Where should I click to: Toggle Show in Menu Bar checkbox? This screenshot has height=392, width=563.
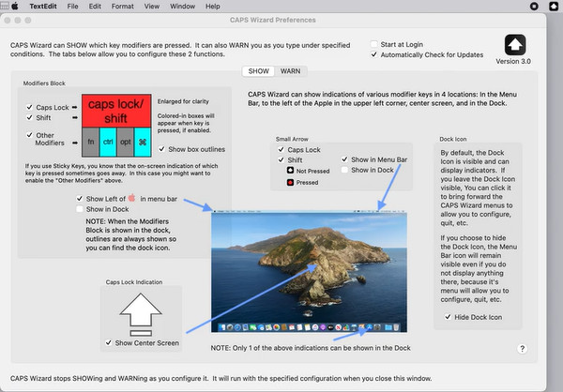[x=344, y=159]
